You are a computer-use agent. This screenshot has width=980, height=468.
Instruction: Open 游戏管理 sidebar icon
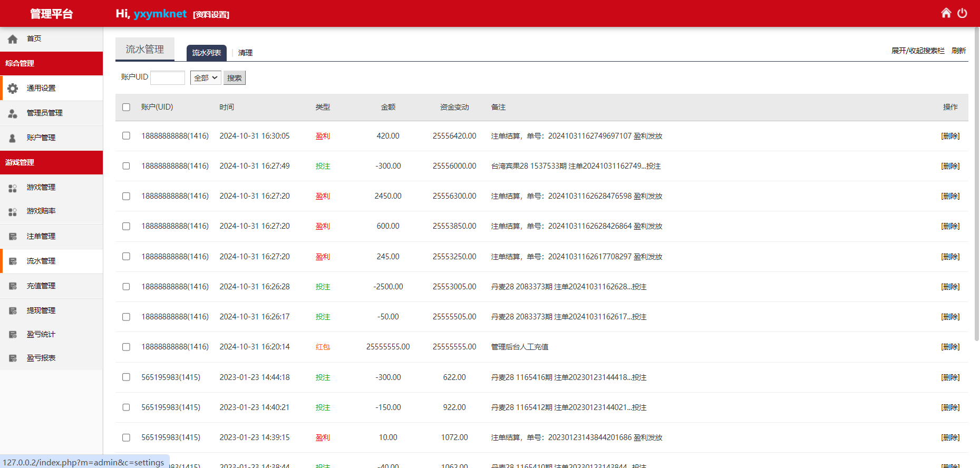[13, 187]
